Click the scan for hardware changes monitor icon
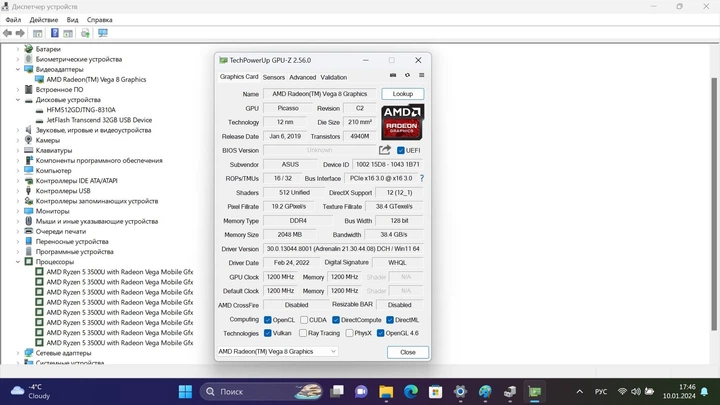The width and height of the screenshot is (720, 405). (x=103, y=33)
